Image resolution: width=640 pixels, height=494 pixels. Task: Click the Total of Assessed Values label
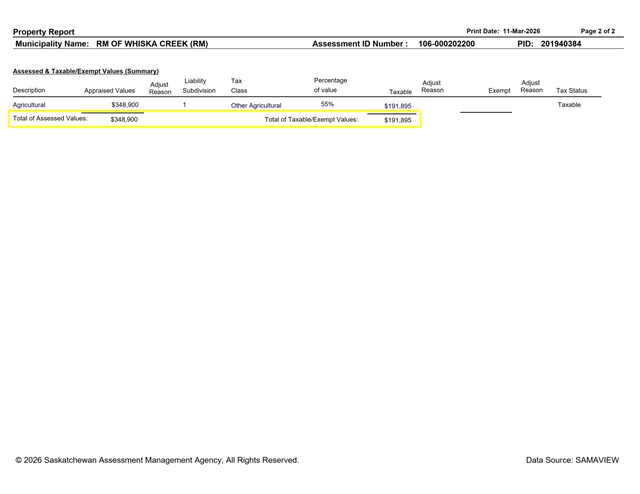50,119
